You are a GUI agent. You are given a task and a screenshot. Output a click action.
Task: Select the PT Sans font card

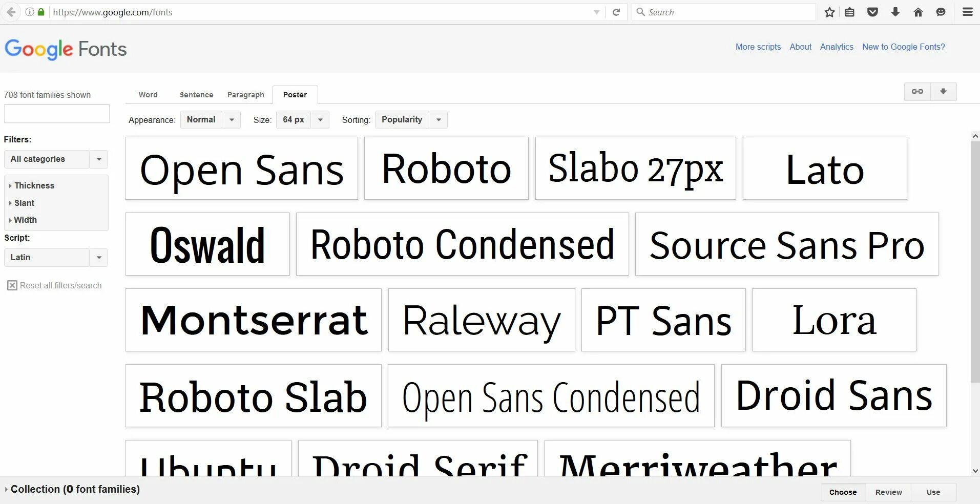(663, 320)
